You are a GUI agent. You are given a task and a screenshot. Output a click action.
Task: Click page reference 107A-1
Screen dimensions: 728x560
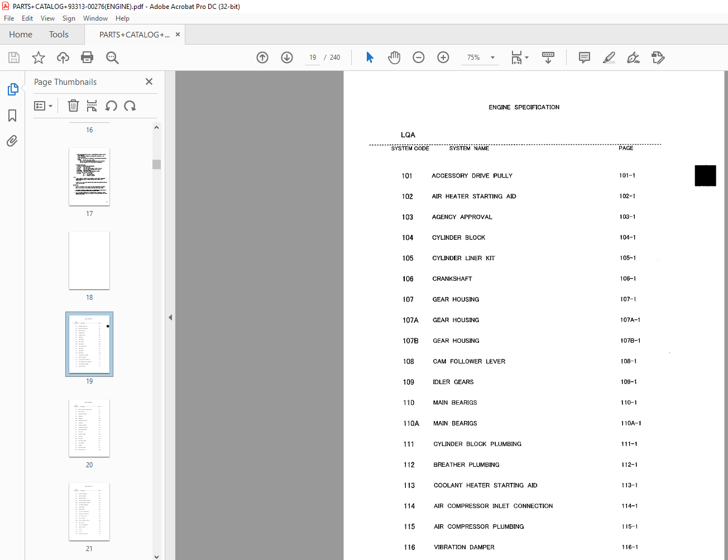630,320
